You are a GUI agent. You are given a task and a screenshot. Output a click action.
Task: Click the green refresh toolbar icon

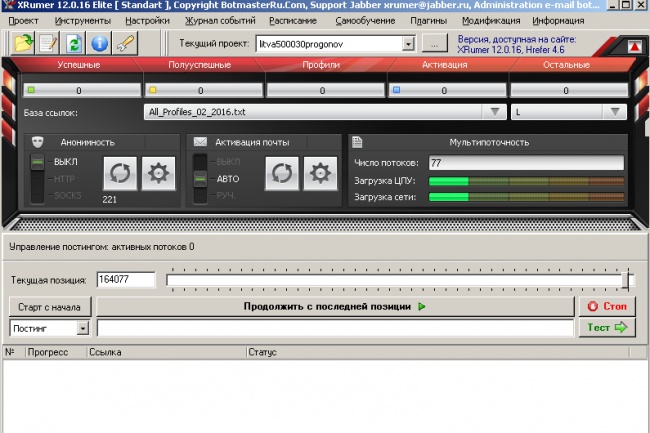(x=73, y=43)
